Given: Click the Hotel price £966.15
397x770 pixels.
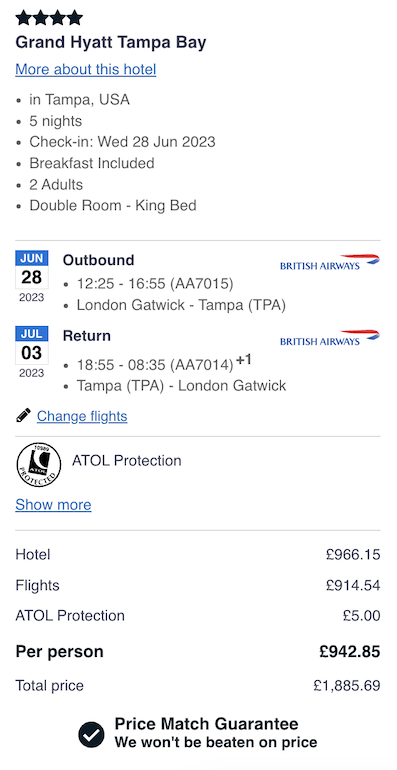Looking at the screenshot, I should [353, 554].
